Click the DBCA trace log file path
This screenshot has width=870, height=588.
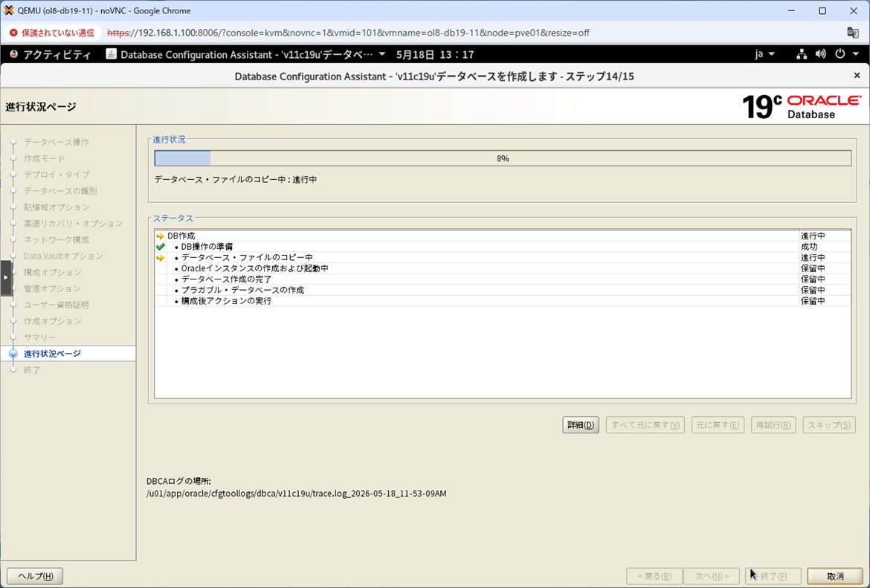[296, 493]
